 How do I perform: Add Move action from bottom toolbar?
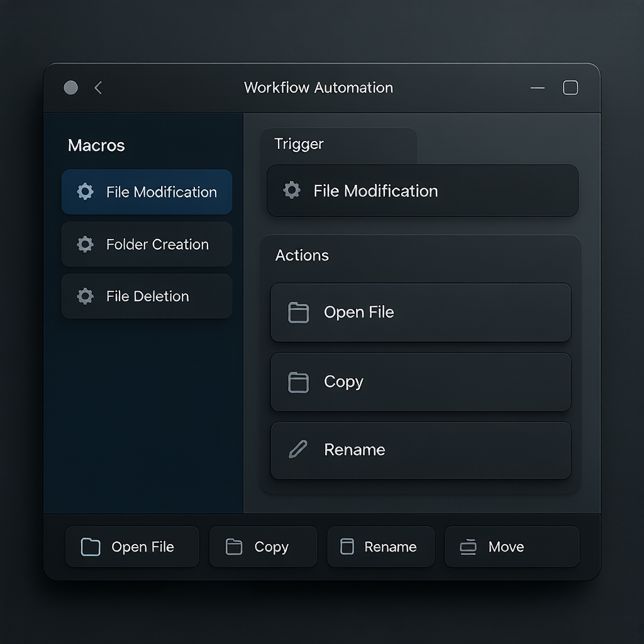point(512,547)
